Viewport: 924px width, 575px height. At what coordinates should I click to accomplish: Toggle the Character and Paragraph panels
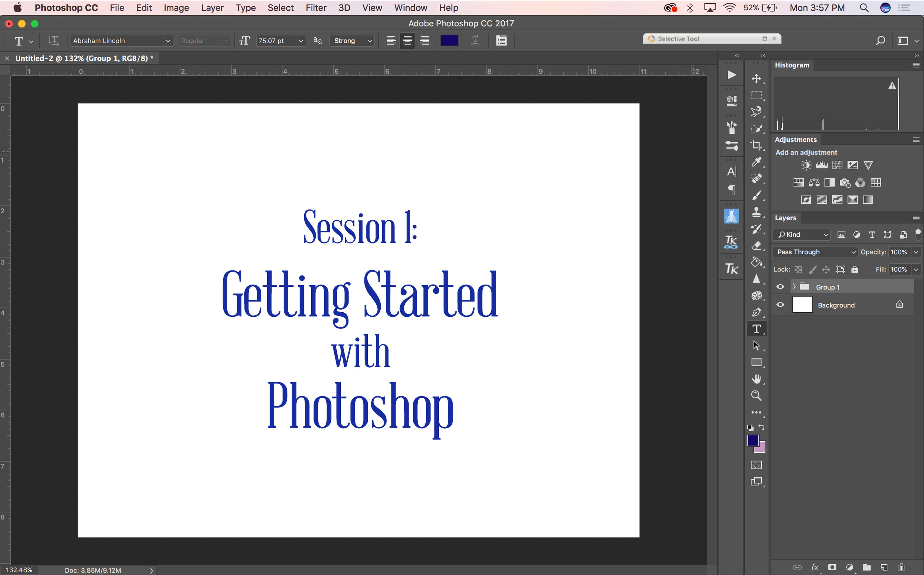coord(501,40)
